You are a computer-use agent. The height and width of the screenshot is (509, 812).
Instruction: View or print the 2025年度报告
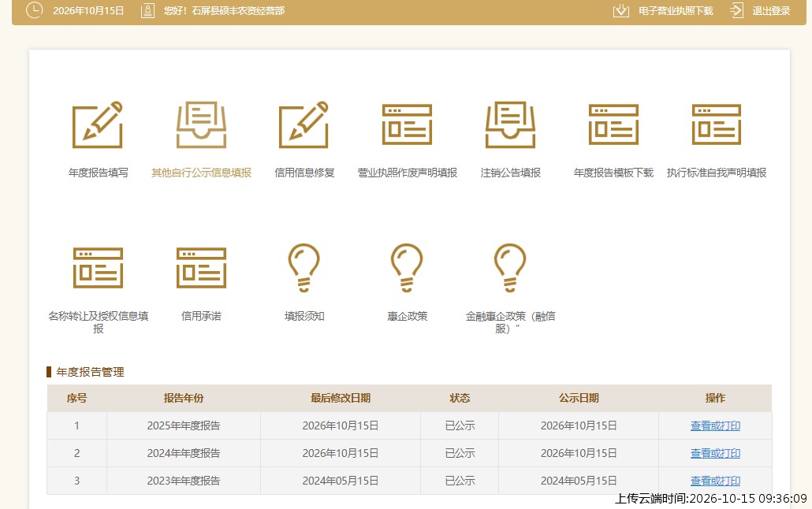pyautogui.click(x=715, y=425)
